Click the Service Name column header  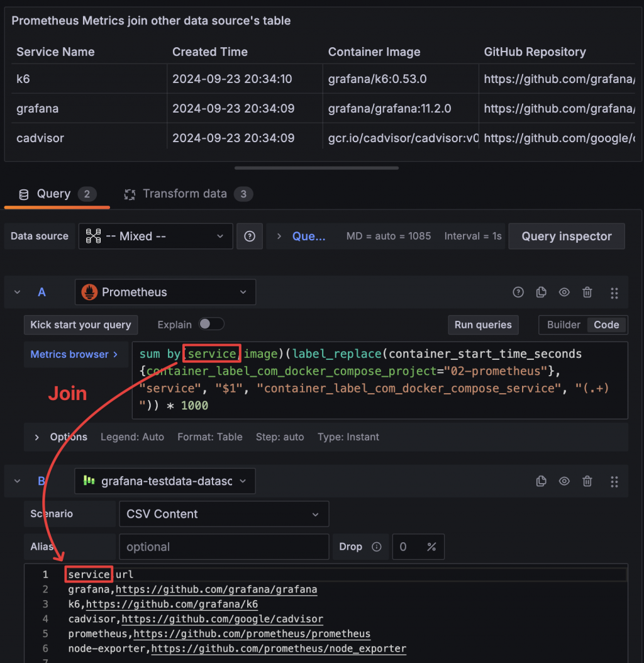coord(55,52)
